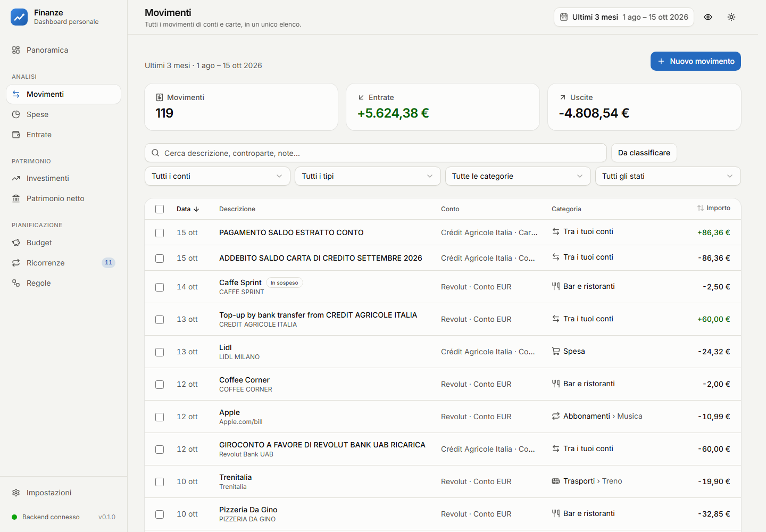
Task: Click the Uscite card arrow icon
Action: (x=563, y=97)
